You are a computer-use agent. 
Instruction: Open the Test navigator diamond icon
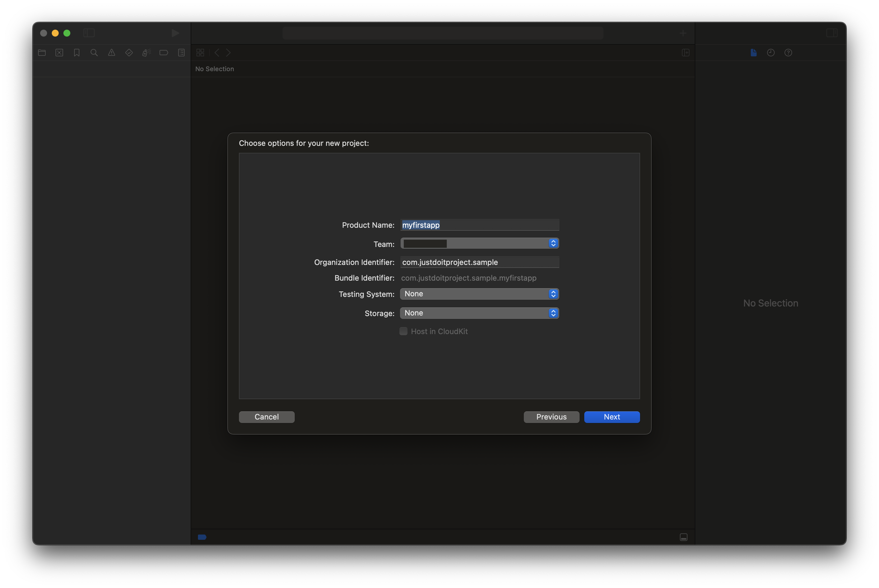pos(129,53)
